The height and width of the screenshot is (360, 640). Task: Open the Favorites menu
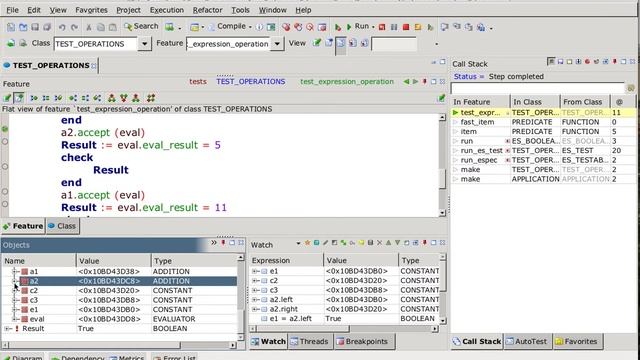[x=91, y=10]
